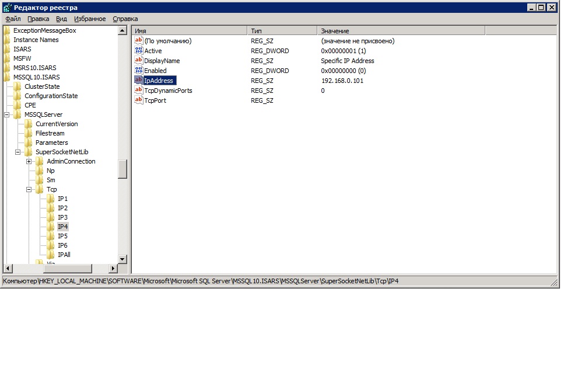This screenshot has height=368, width=588.
Task: Select the IP1 key
Action: coord(62,199)
